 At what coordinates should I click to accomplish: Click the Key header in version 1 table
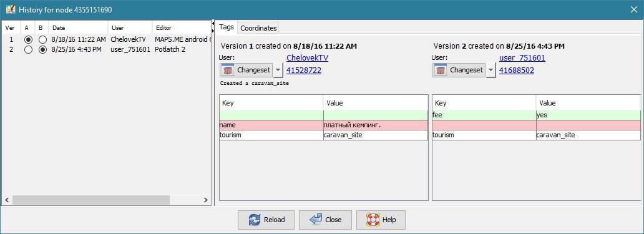point(271,103)
